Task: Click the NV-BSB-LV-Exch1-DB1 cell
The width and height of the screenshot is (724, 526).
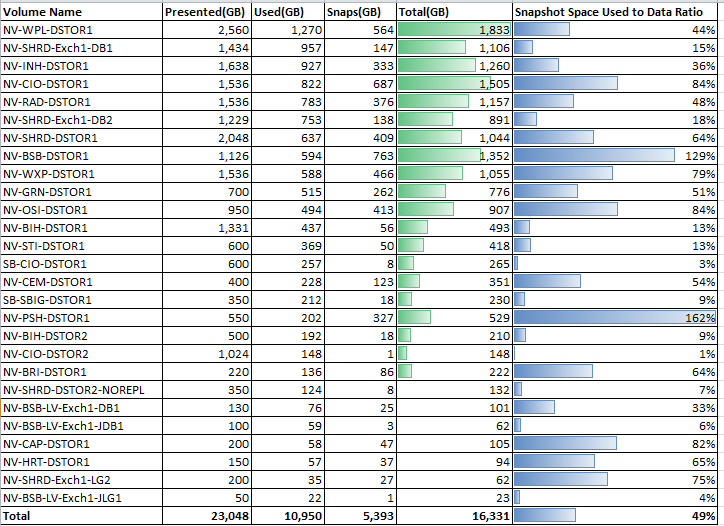Action: (x=82, y=408)
